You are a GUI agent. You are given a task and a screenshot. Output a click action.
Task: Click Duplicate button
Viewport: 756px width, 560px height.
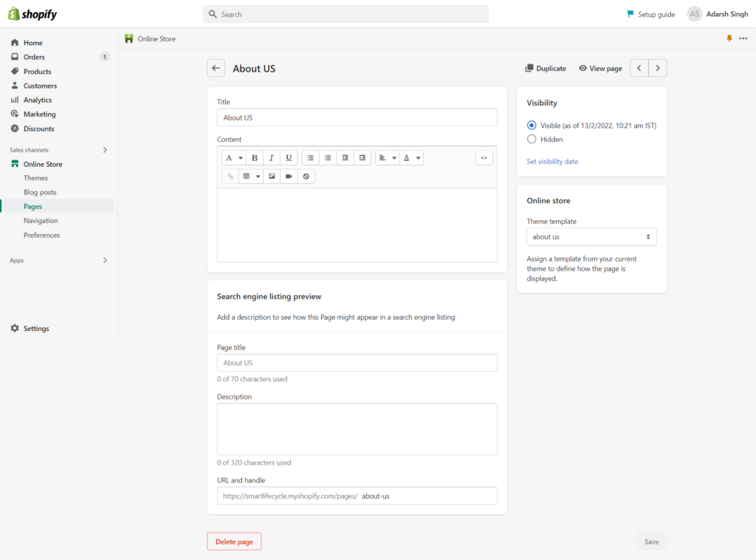[546, 68]
